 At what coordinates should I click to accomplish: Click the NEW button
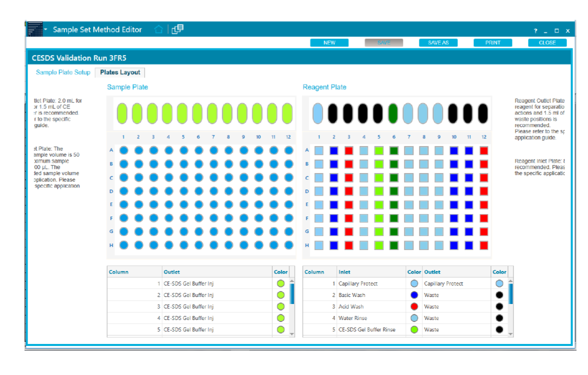click(329, 43)
